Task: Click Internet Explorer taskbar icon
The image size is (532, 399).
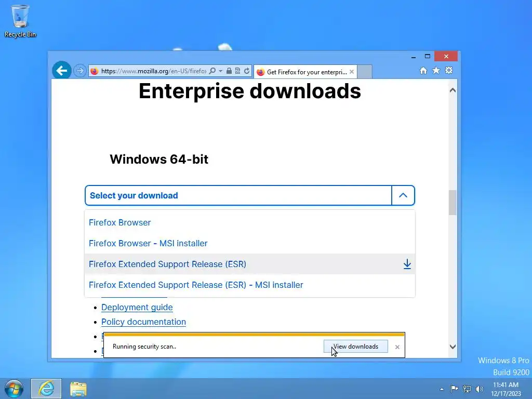Action: tap(46, 389)
